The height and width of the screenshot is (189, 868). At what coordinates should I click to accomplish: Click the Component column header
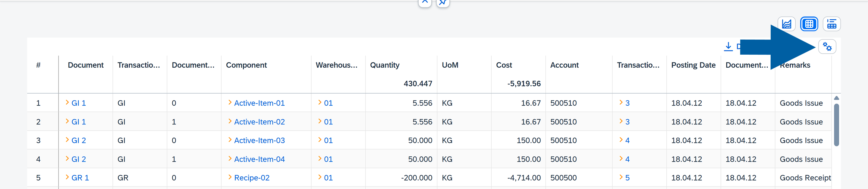[x=246, y=65]
